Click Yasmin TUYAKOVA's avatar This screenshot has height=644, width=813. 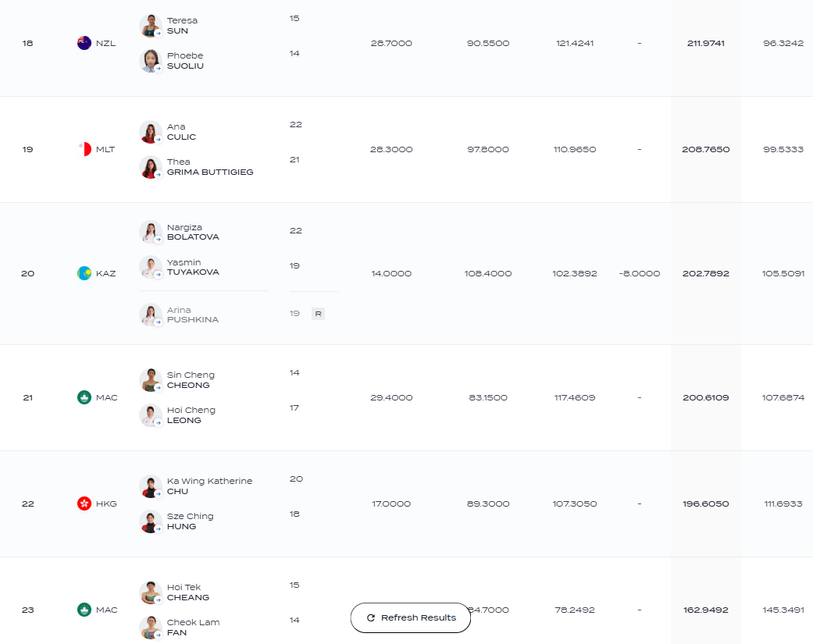[151, 267]
